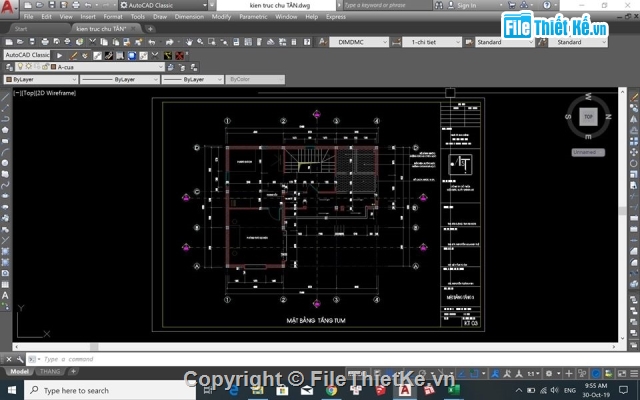The width and height of the screenshot is (640, 400).
Task: Toggle Clean Screen icon in the status bar
Action: [622, 373]
